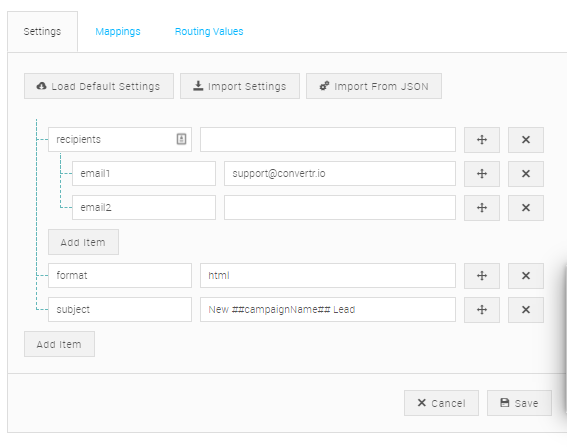Click the move handle for recipients row
The image size is (567, 447).
pyautogui.click(x=482, y=140)
